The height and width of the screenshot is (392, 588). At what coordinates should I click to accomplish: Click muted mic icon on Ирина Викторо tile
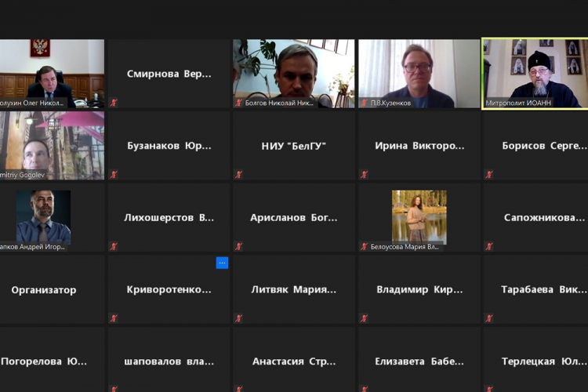click(x=364, y=174)
